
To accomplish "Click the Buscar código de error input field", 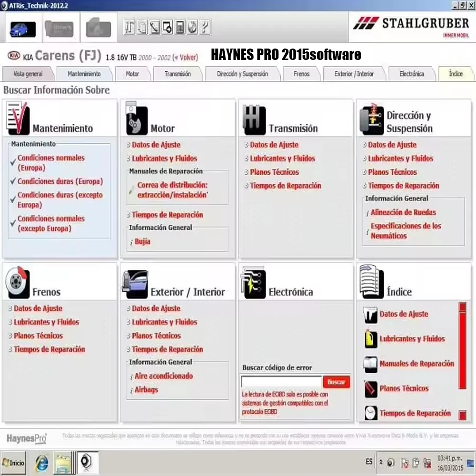I will 281,382.
